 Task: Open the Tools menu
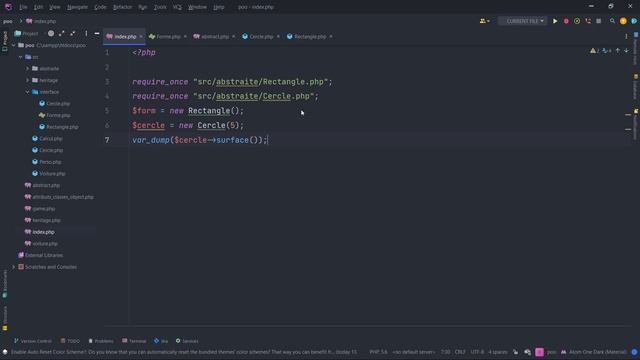(160, 7)
